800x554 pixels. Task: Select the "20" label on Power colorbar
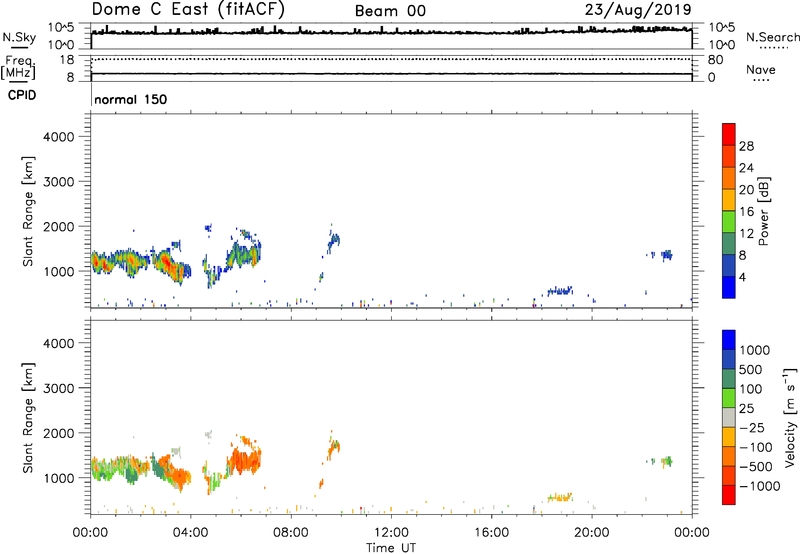746,190
